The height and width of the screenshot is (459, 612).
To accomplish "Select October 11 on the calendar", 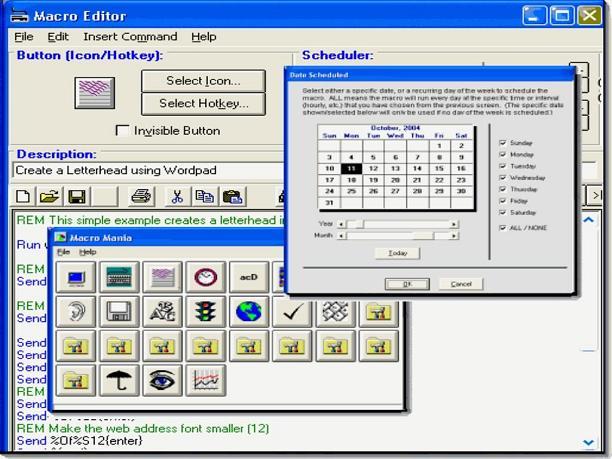I will click(351, 169).
